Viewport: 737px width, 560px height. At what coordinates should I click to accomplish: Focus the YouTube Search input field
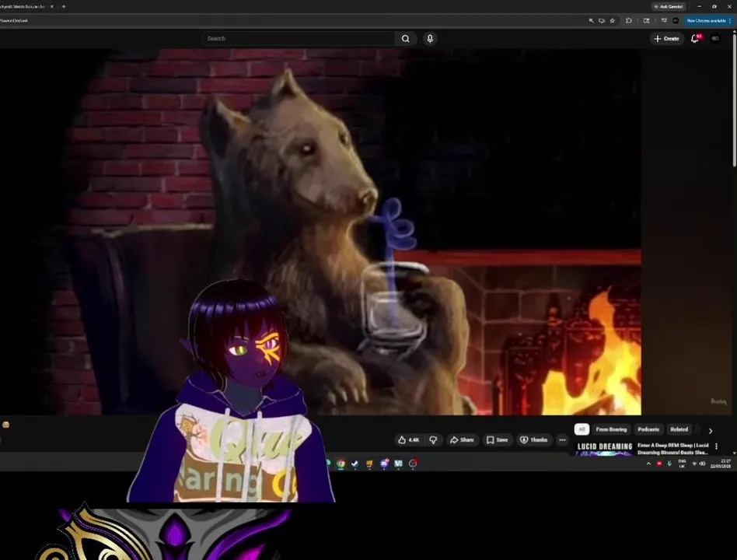point(299,39)
